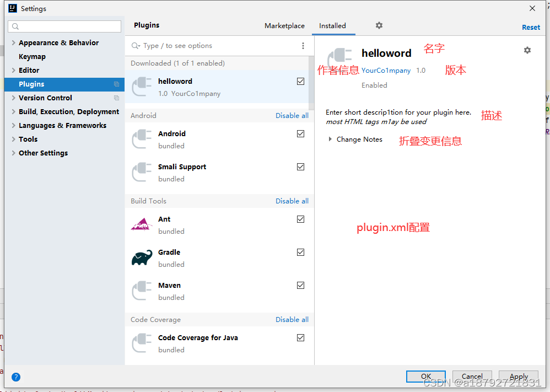The width and height of the screenshot is (550, 392).
Task: Open Keymap settings page
Action: (33, 56)
